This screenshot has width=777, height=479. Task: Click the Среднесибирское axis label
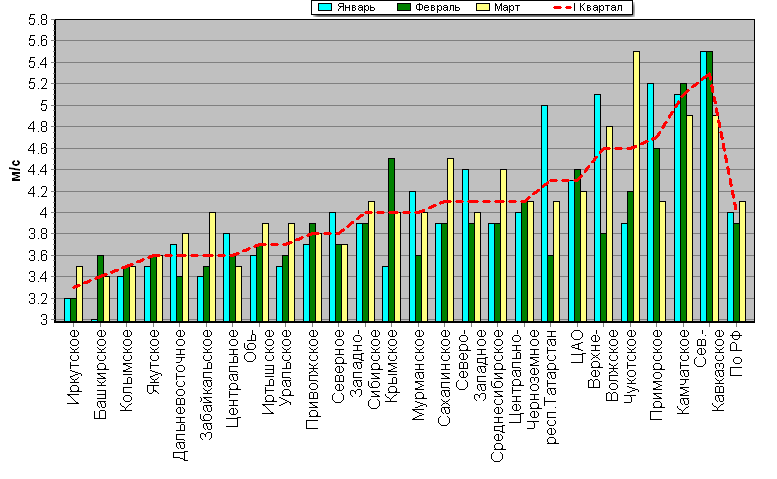[x=498, y=395]
